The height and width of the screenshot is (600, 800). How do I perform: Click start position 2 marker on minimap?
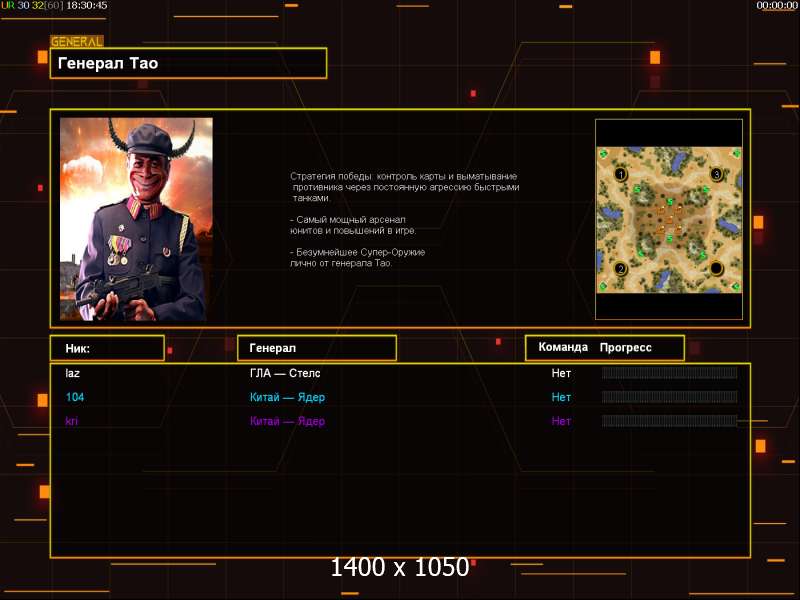coord(620,269)
